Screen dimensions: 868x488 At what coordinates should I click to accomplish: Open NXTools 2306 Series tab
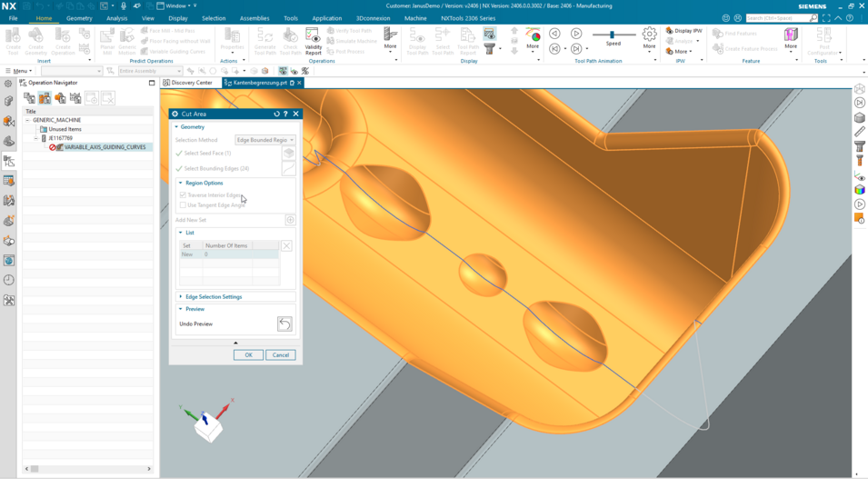coord(468,18)
